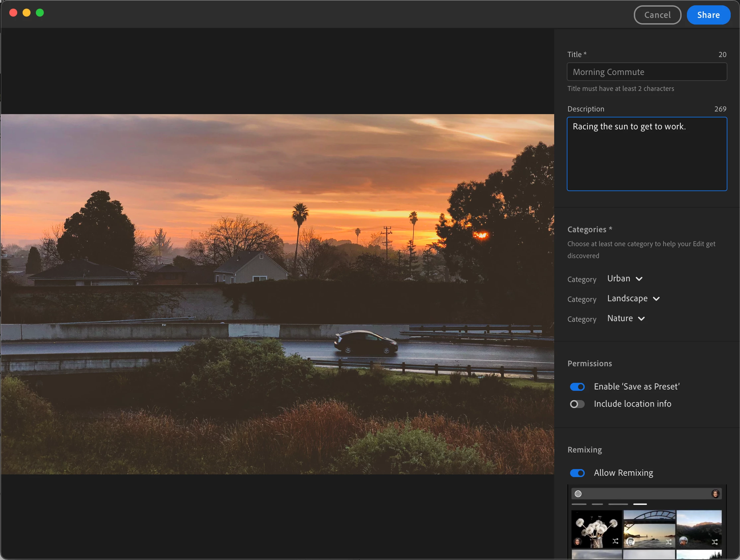Click the profile avatar in remixing preview bar
The width and height of the screenshot is (740, 560).
715,493
